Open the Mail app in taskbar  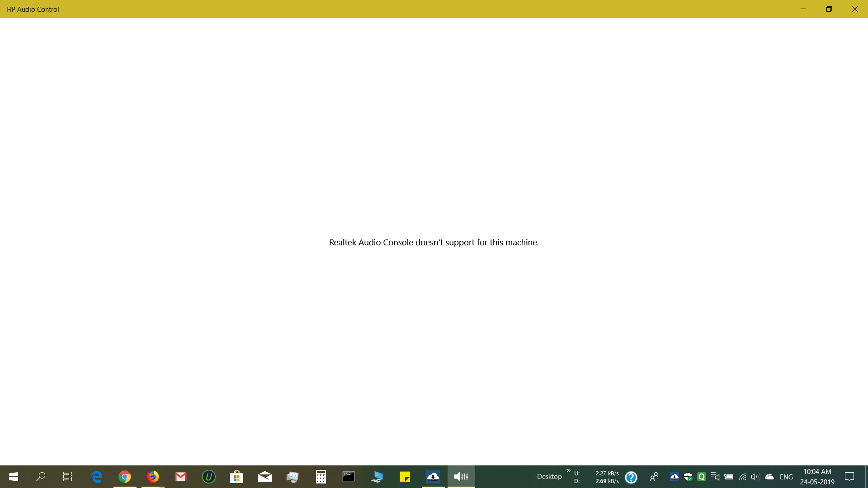[265, 477]
